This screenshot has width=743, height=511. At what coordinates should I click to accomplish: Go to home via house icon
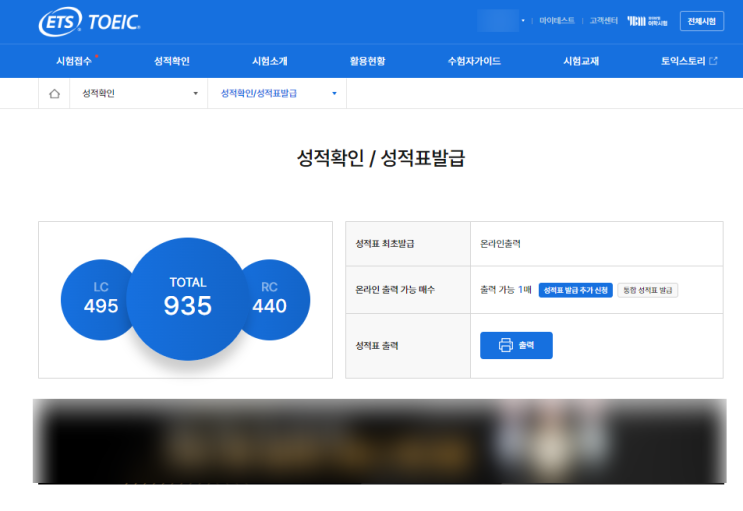click(54, 94)
